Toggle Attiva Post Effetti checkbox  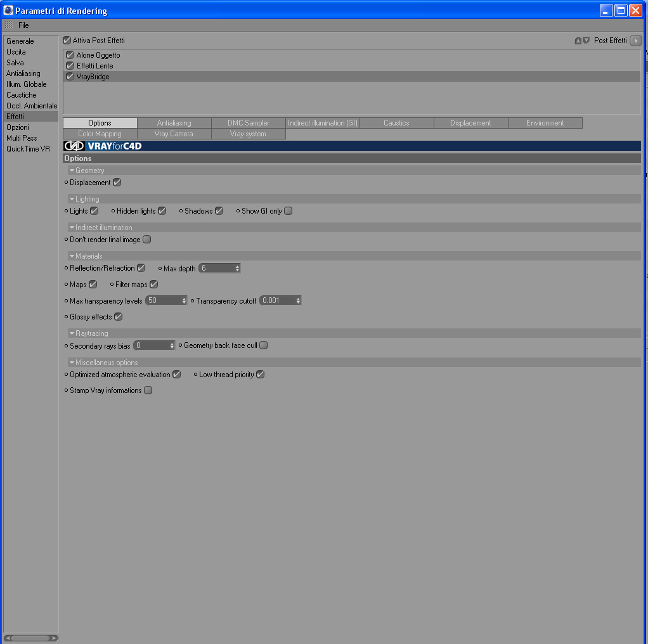pos(67,41)
